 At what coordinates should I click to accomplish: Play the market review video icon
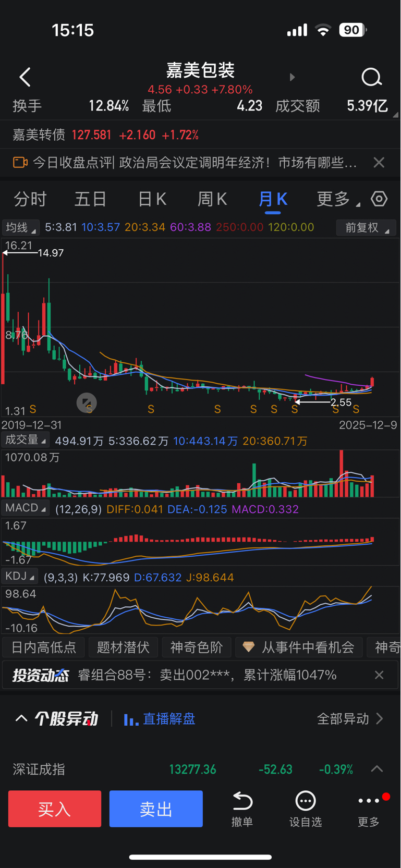[20, 163]
